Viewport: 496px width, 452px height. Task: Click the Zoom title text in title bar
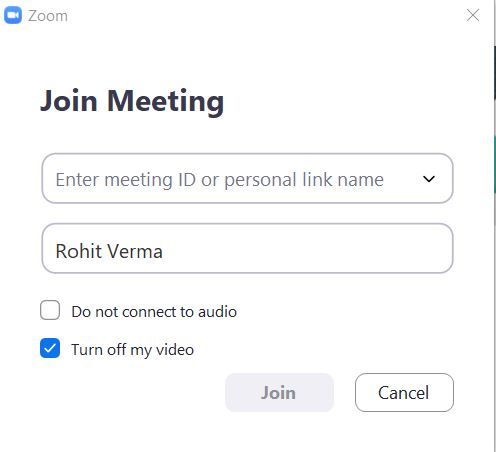(48, 16)
